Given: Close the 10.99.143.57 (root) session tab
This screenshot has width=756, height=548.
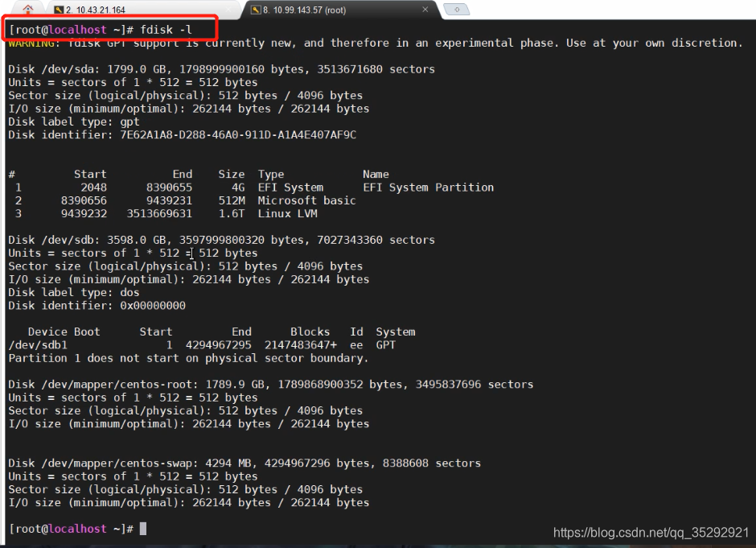Looking at the screenshot, I should coord(425,9).
